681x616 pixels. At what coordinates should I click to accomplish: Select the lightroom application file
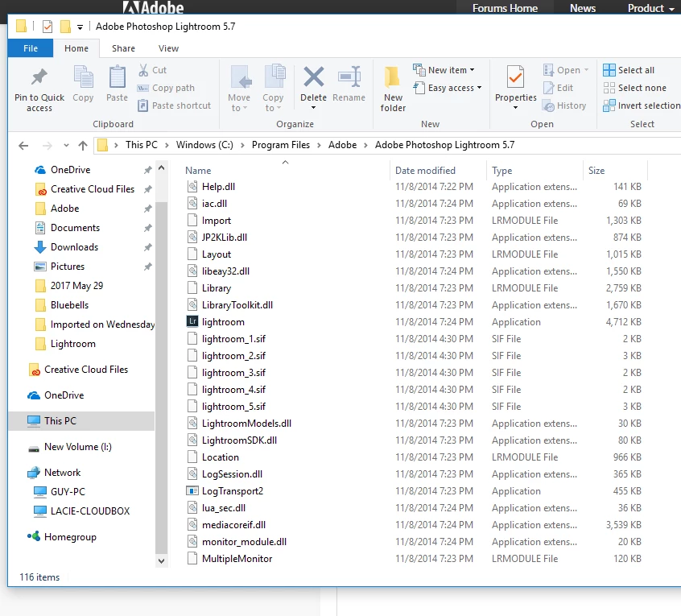point(223,322)
